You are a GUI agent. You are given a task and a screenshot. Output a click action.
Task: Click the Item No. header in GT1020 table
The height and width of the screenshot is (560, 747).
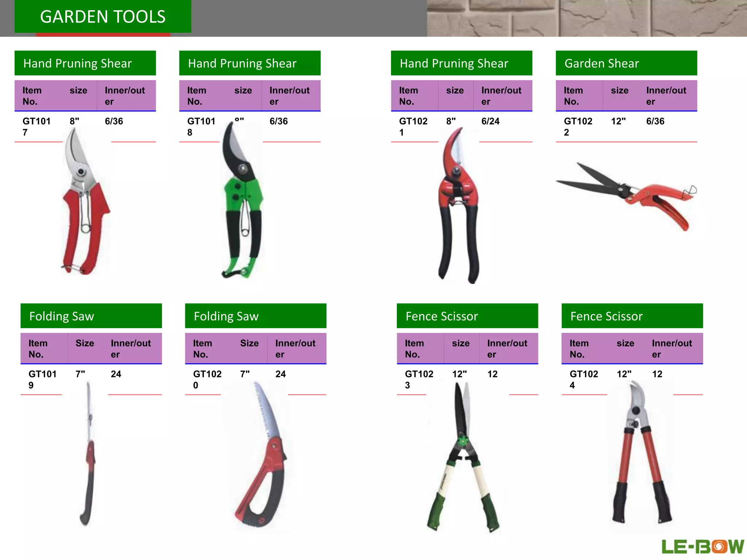point(202,349)
